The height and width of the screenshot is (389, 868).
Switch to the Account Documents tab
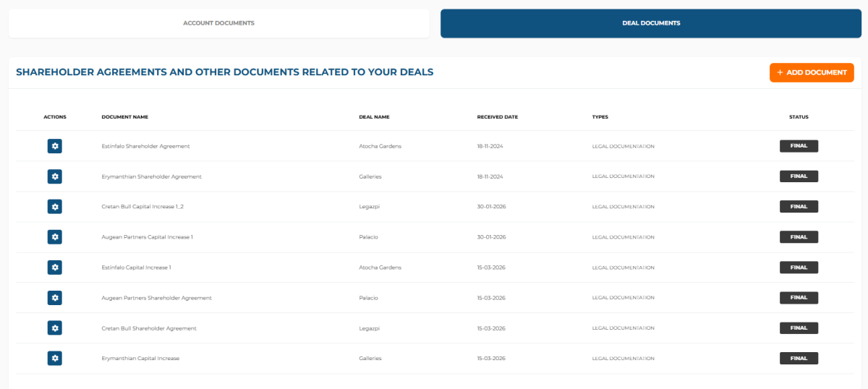pos(218,23)
